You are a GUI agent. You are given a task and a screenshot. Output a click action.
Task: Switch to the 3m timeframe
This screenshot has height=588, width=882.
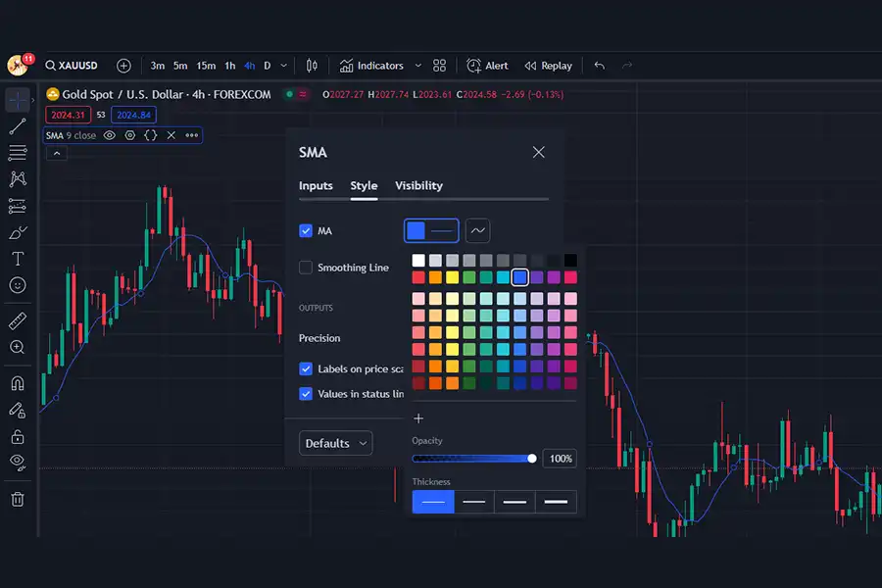158,66
